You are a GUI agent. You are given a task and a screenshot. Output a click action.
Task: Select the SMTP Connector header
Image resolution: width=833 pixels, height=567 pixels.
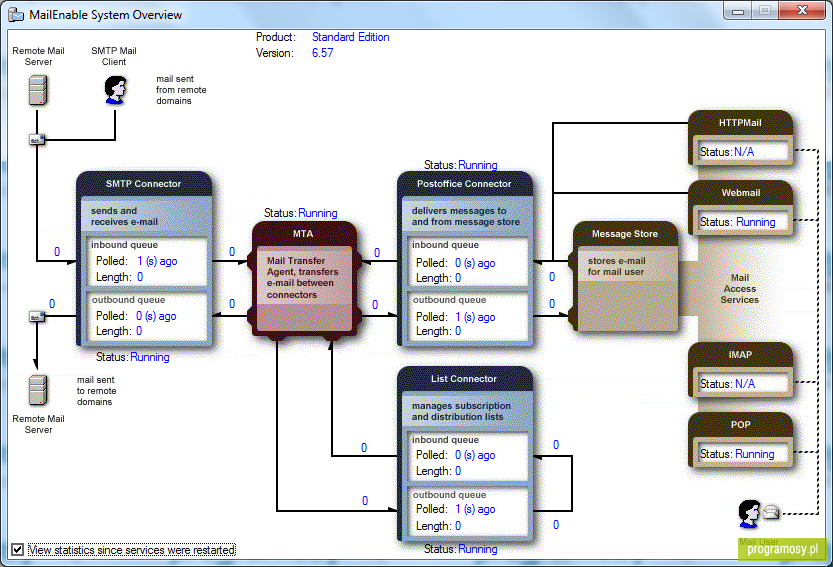pos(143,183)
